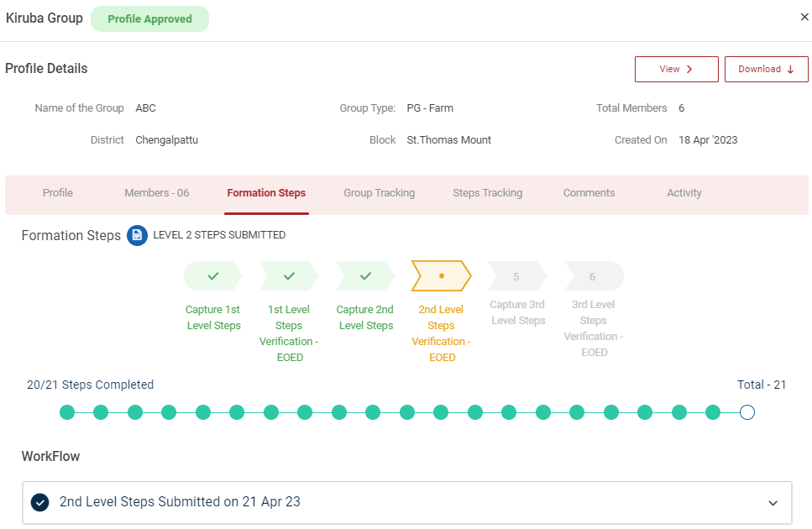Select the 1st Level Steps Verification checkmark
Viewport: 812px width, 529px height.
289,275
